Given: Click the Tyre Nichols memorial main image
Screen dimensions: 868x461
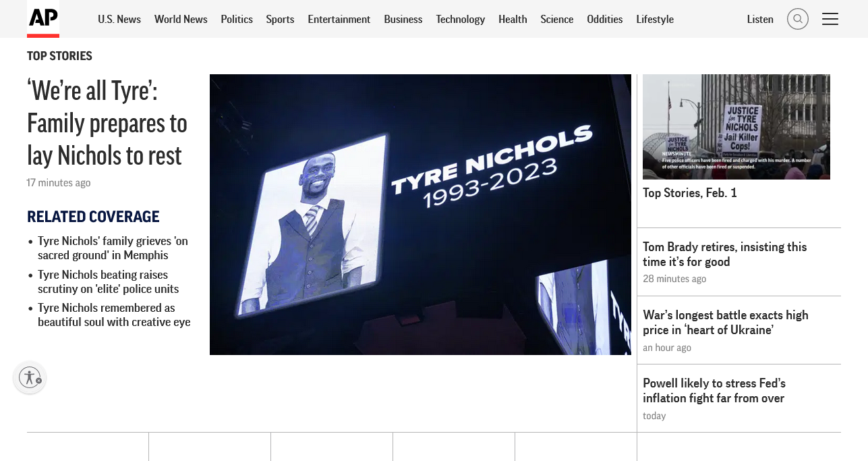Looking at the screenshot, I should click(x=420, y=214).
